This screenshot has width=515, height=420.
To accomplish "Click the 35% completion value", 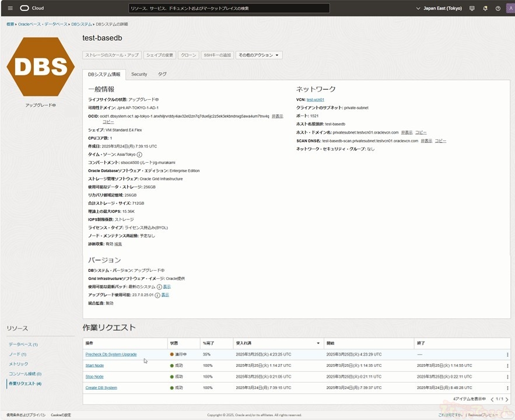I will click(206, 355).
